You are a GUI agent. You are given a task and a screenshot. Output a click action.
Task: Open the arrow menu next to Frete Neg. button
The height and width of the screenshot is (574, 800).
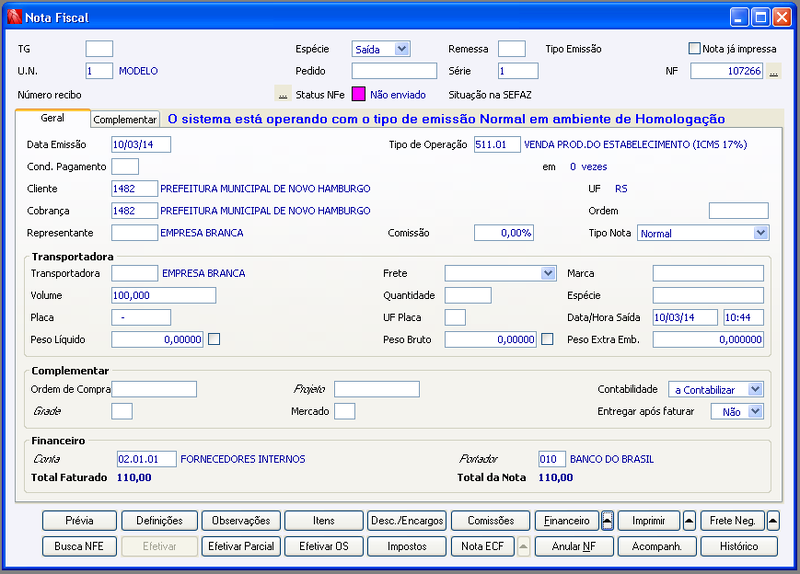(773, 521)
